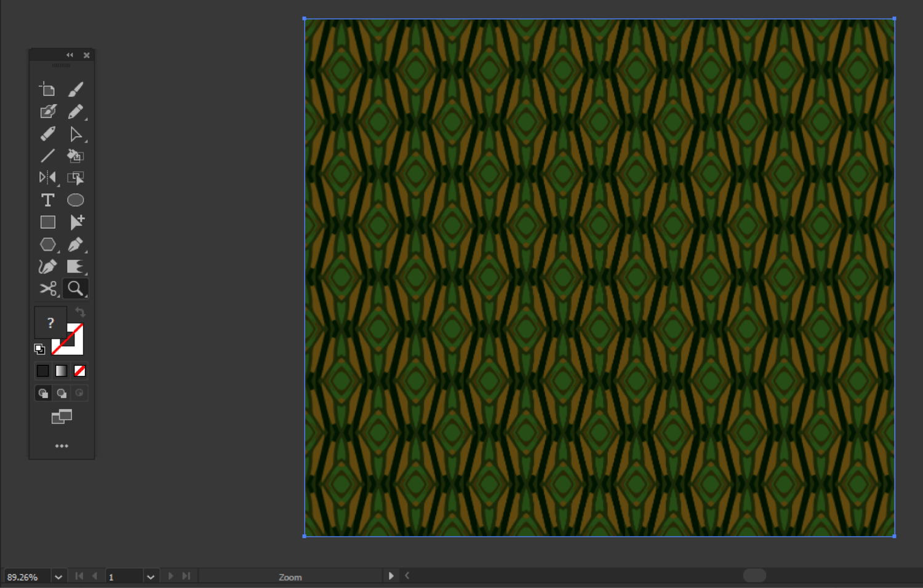
Task: Toggle the second drawing mode option
Action: coord(61,393)
